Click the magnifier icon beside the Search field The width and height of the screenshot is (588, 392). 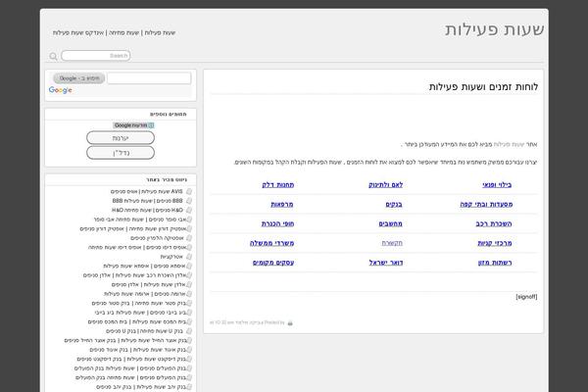[x=53, y=56]
